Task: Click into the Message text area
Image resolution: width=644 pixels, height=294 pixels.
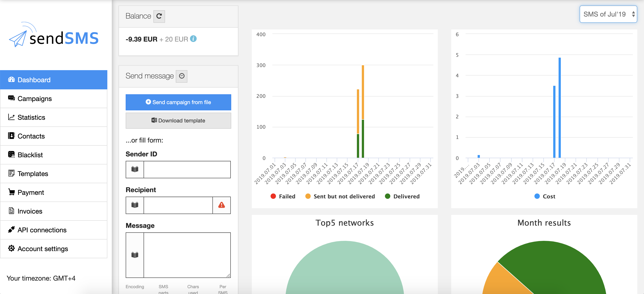Action: 187,255
